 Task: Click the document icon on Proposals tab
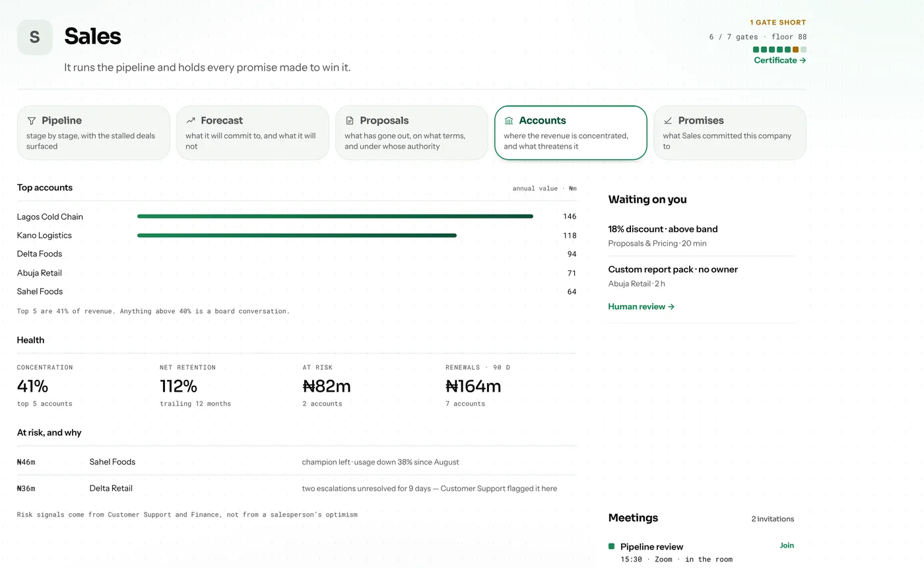click(350, 121)
